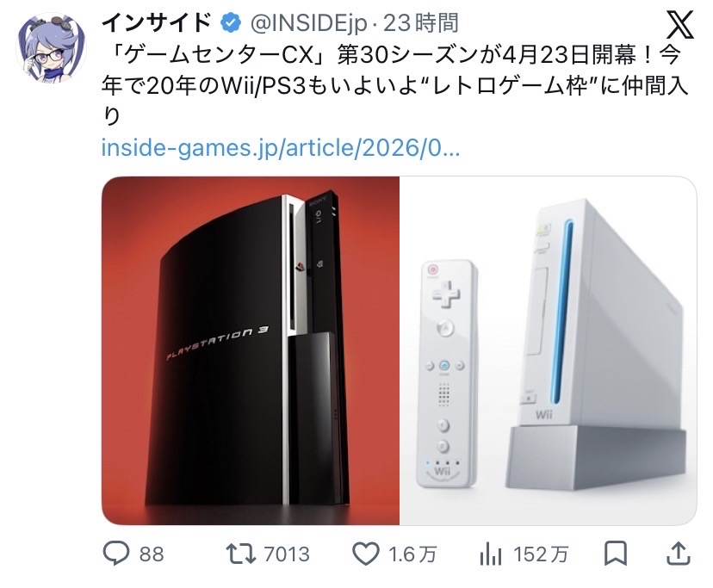Click the X logo in the corner
Screen dimensions: 713x588
click(x=679, y=25)
